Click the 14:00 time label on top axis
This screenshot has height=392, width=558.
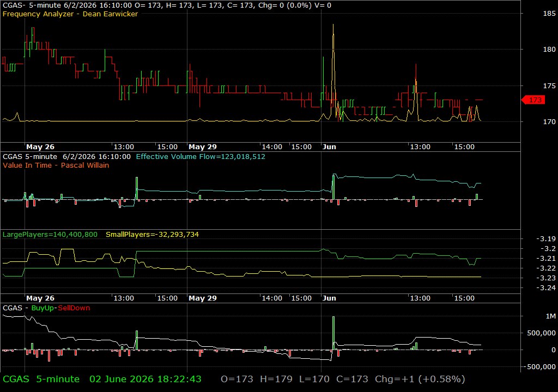272,146
